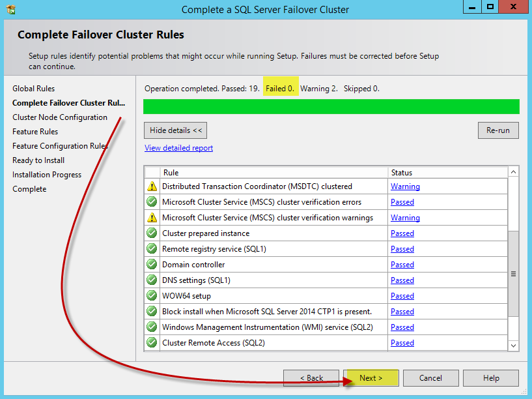This screenshot has width=532, height=399.
Task: Open Passed link for DNS settings (SQL1)
Action: [x=402, y=280]
